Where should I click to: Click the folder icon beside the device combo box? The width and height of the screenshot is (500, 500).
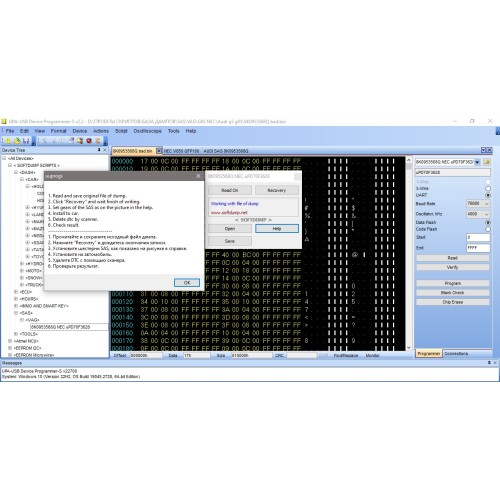[487, 162]
